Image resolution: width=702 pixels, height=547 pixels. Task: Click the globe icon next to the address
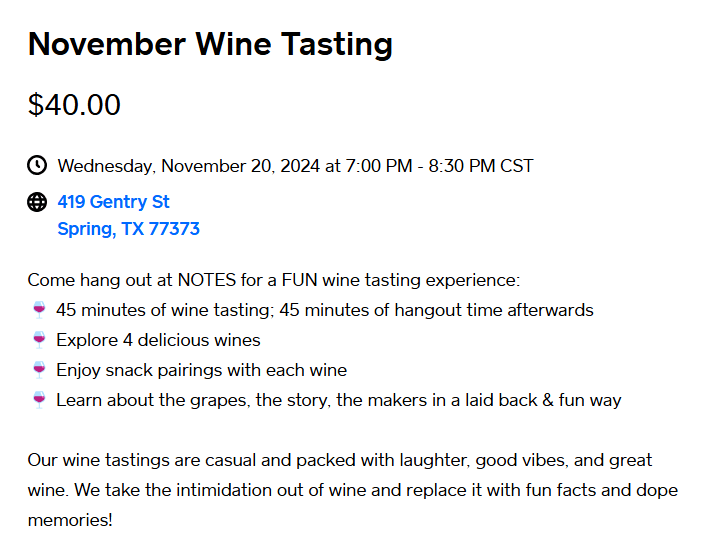click(x=37, y=202)
